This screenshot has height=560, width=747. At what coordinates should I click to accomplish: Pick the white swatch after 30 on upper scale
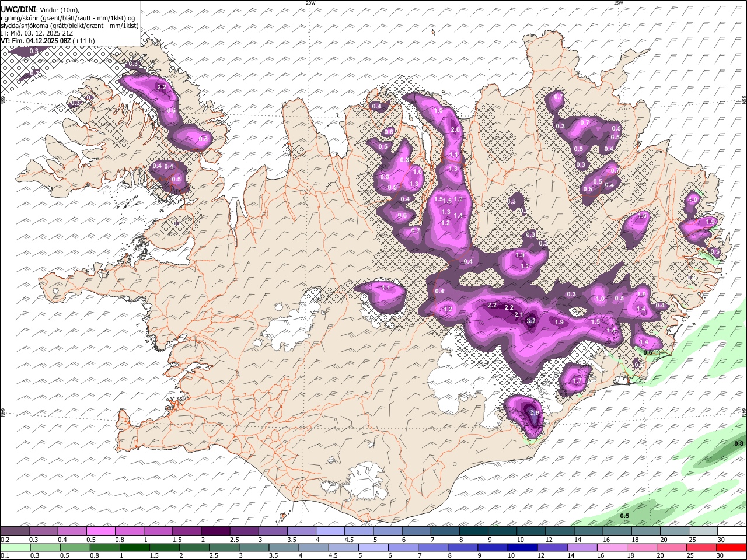[732, 531]
